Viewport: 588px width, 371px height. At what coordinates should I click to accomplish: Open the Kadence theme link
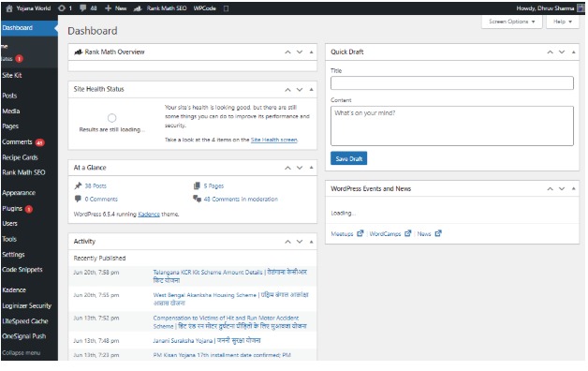[x=149, y=215]
